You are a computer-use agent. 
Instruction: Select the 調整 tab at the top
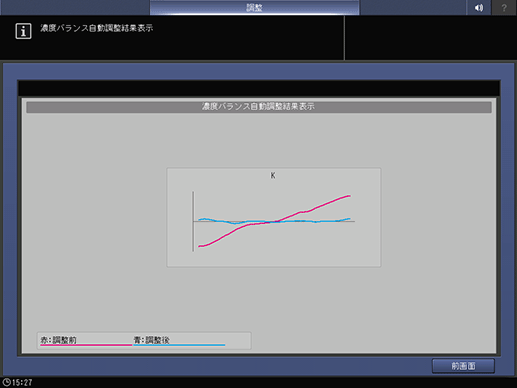tap(254, 7)
